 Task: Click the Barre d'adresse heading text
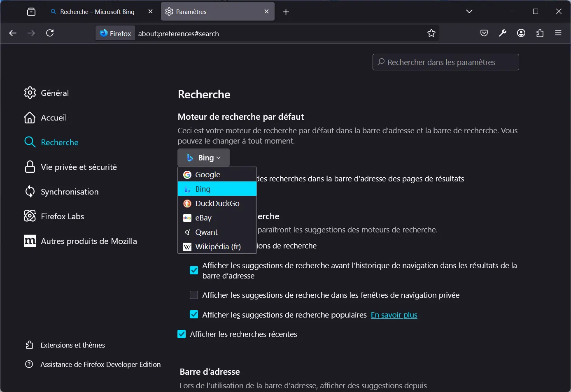coord(210,372)
